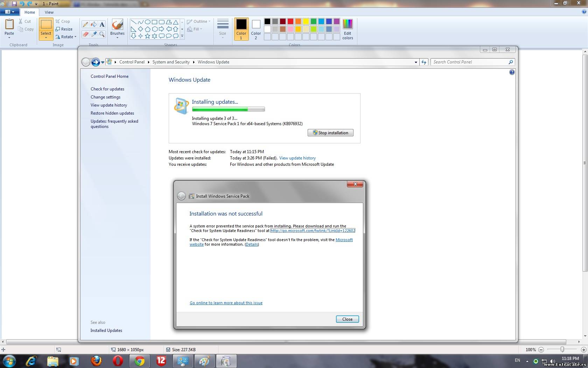Choose the Rounded rectangle shape

[x=161, y=22]
